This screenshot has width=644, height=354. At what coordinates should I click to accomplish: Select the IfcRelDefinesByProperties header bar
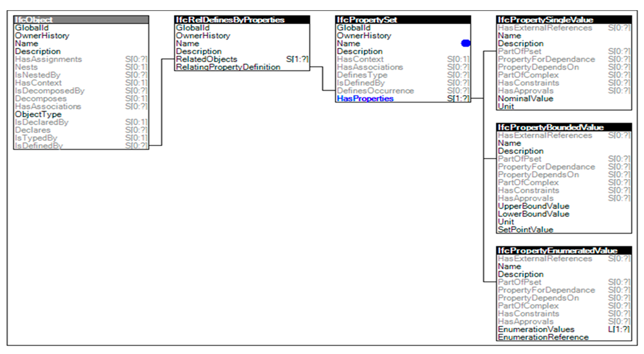242,20
